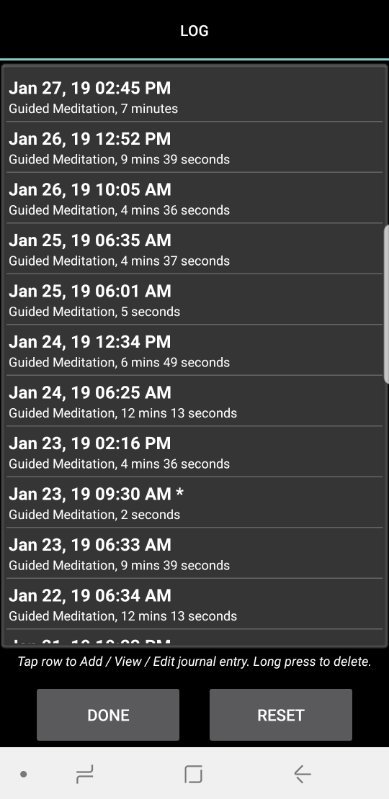
Task: Tap the LOG title header
Action: click(x=194, y=31)
